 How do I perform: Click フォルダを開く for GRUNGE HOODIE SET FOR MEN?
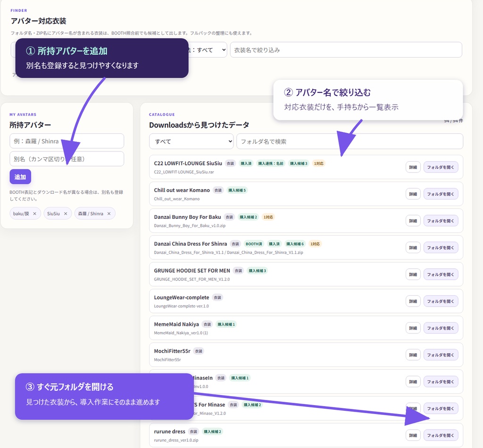click(x=441, y=274)
